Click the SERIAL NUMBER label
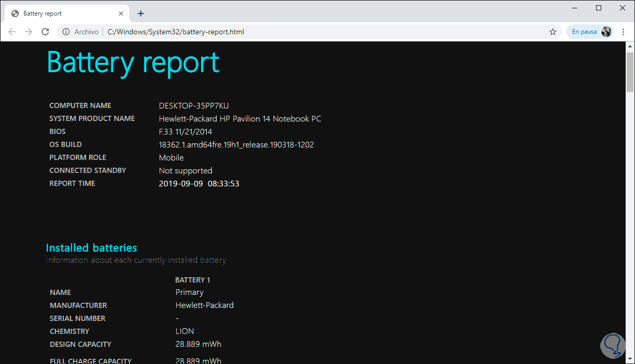The width and height of the screenshot is (635, 364). [x=77, y=318]
